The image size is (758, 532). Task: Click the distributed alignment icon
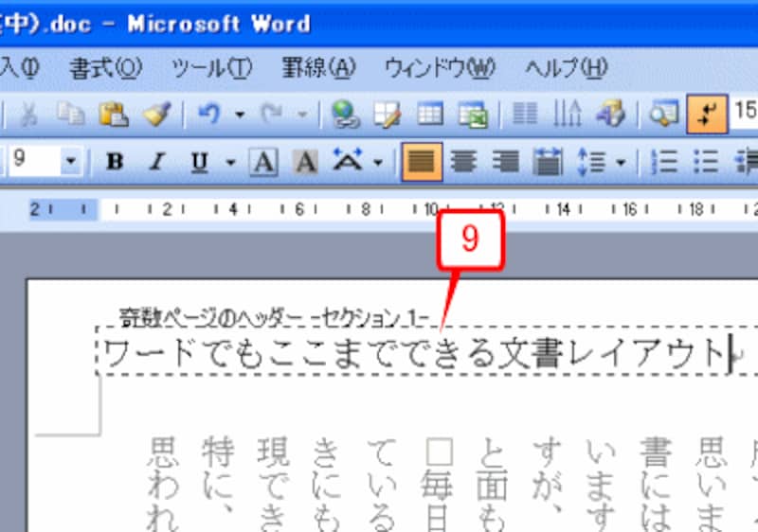click(x=548, y=161)
